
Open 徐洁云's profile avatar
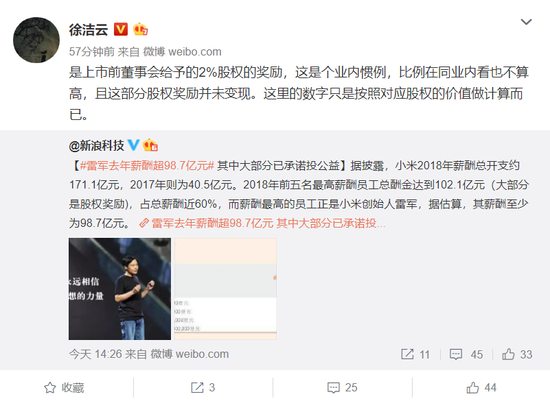[x=36, y=40]
